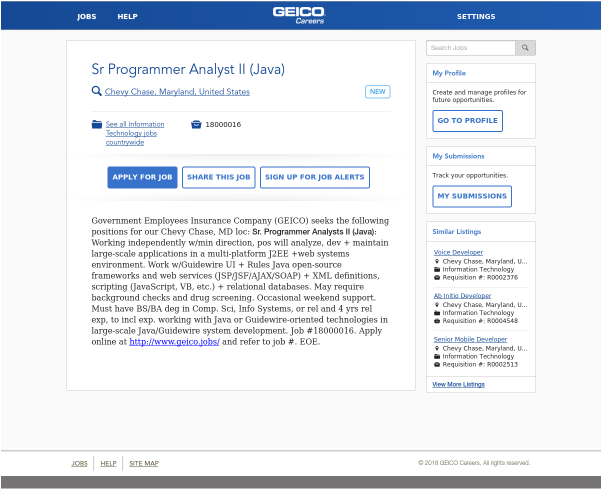This screenshot has height=489, width=601.
Task: Click the briefcase icon next to 18000016
Action: coord(196,125)
